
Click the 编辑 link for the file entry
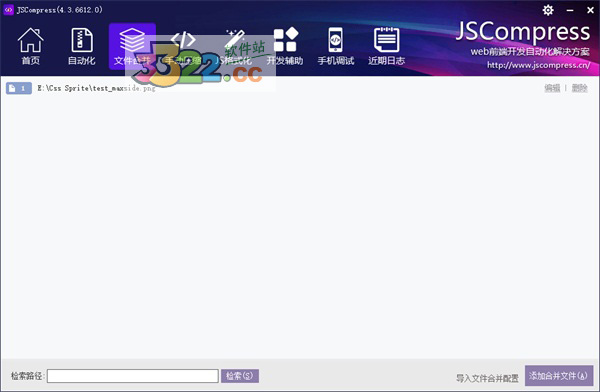tap(552, 88)
